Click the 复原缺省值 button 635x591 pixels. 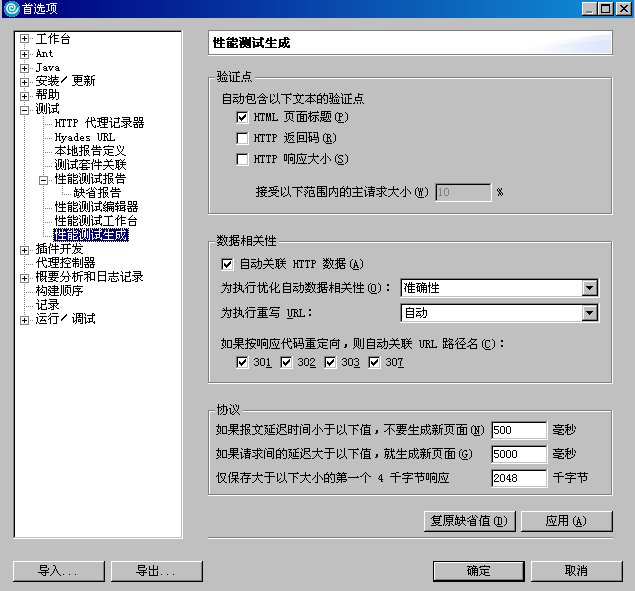click(x=470, y=521)
